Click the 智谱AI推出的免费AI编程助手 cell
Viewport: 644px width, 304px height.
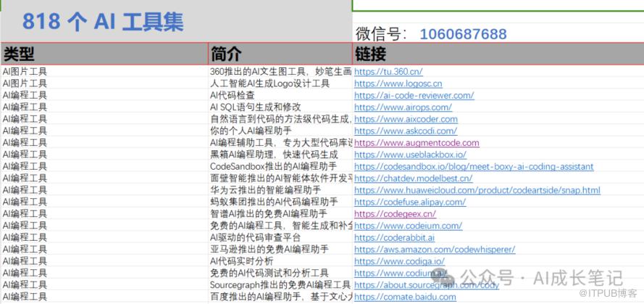point(280,214)
